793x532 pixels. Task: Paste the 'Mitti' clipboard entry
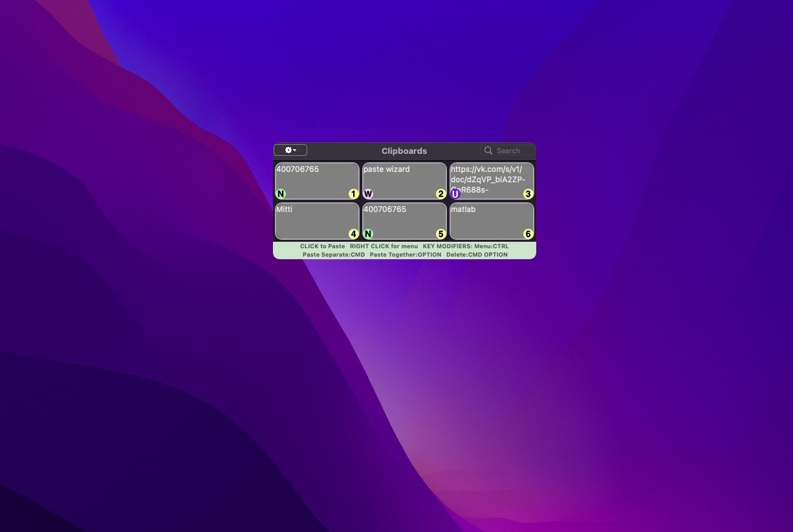click(x=316, y=220)
